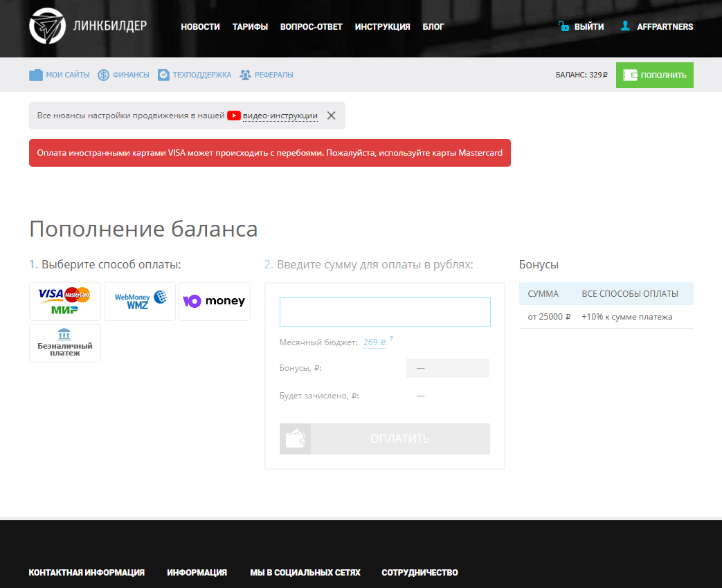The height and width of the screenshot is (588, 722).
Task: Click the AFFPARTNERS user profile icon
Action: click(x=625, y=26)
